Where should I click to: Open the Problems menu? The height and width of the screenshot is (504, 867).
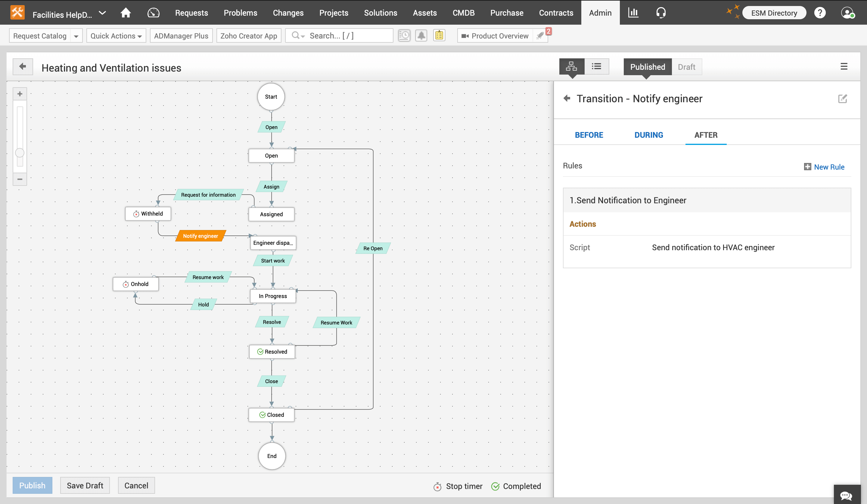pos(240,13)
